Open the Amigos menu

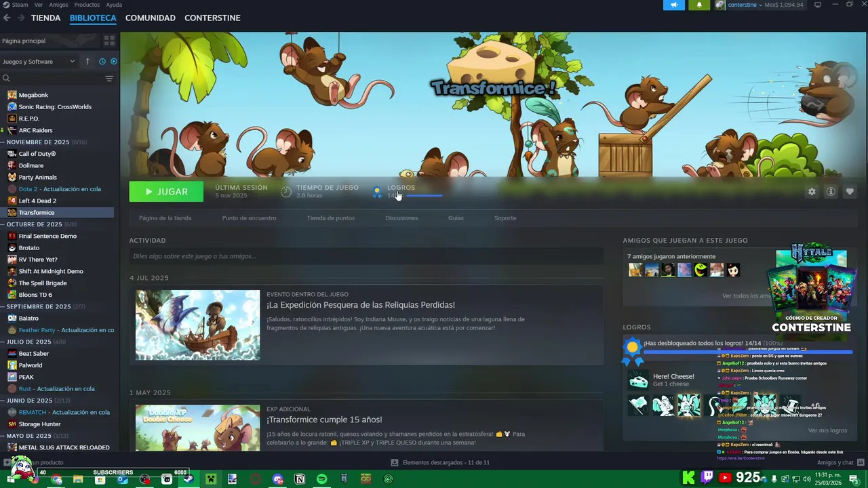[58, 5]
